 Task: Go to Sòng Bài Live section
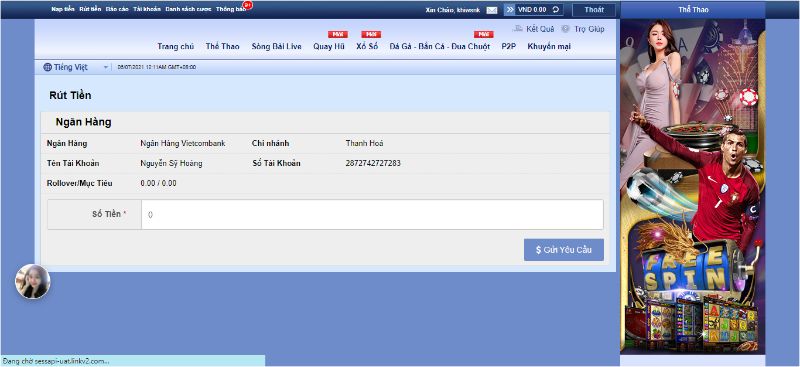pyautogui.click(x=276, y=46)
